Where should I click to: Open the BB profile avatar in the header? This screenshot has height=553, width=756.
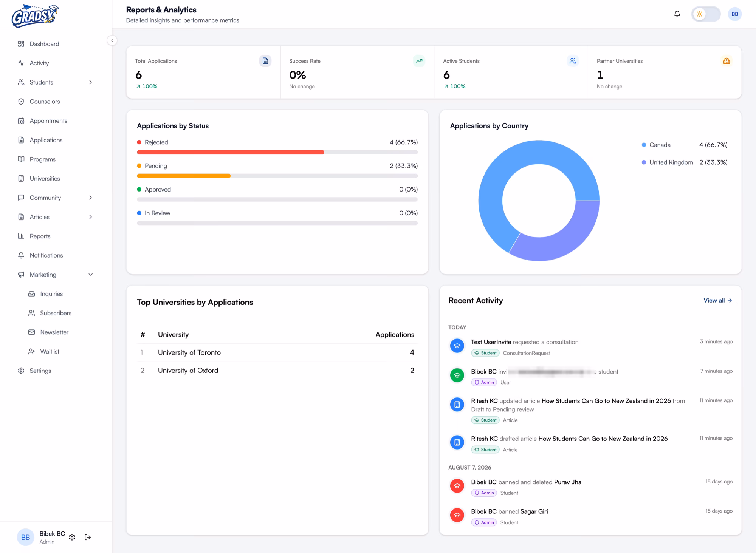coord(734,14)
